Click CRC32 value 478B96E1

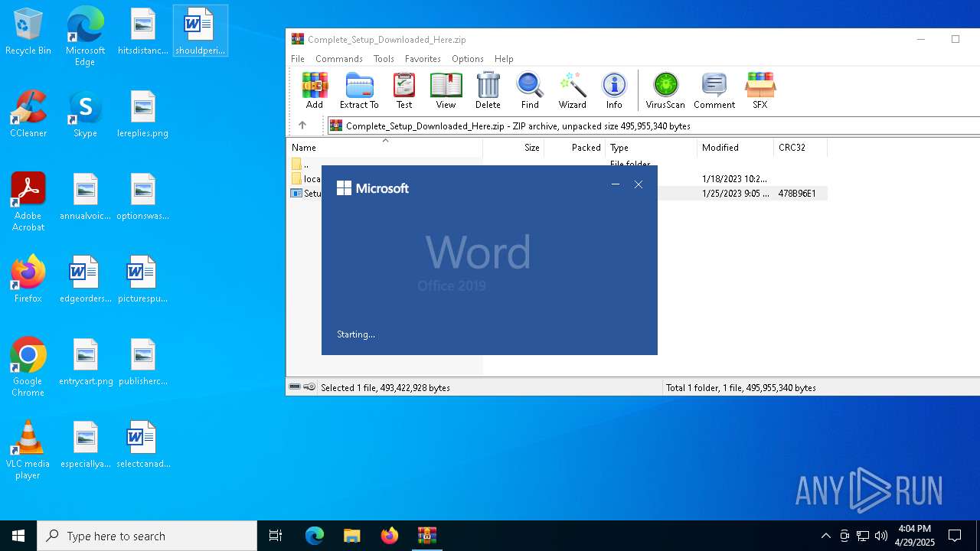tap(796, 194)
